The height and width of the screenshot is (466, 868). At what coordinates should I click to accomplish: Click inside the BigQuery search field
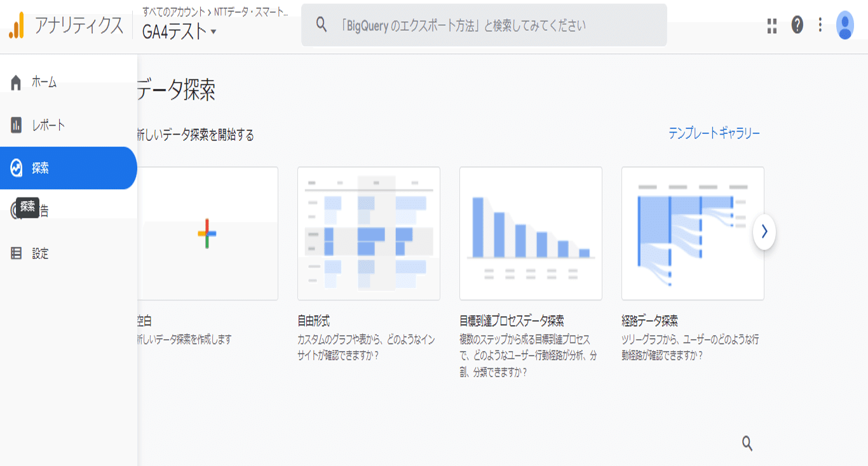[483, 25]
